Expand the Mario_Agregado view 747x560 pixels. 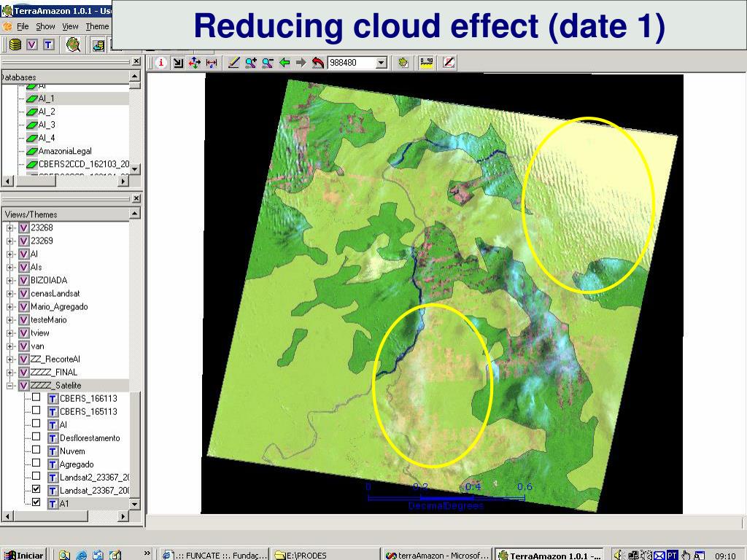pyautogui.click(x=9, y=307)
